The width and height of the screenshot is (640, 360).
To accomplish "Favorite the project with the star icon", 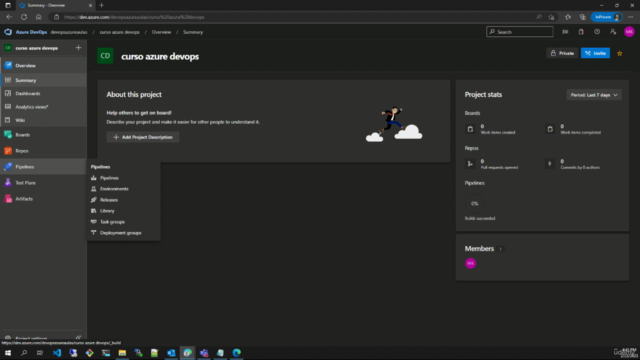I will [x=620, y=53].
